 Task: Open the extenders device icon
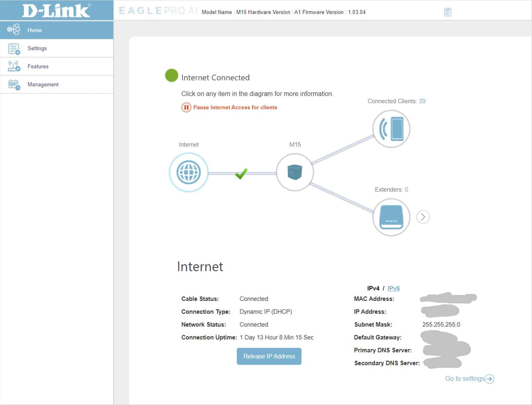click(391, 217)
